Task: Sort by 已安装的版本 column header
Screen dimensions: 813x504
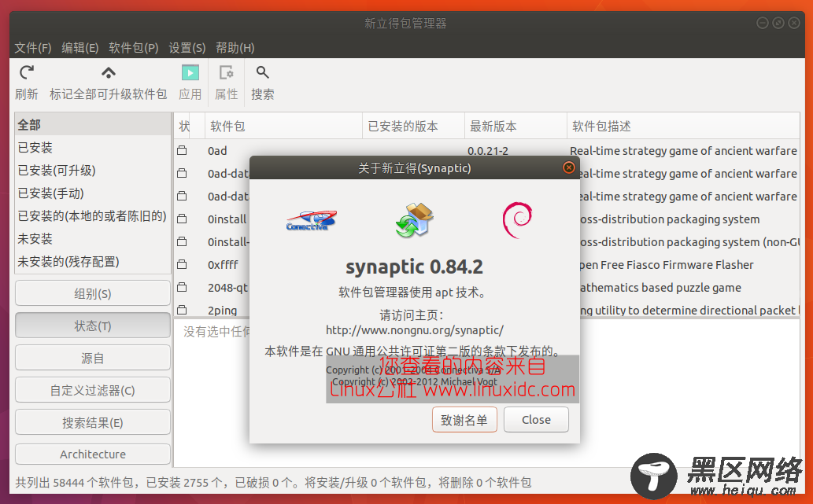Action: click(413, 127)
